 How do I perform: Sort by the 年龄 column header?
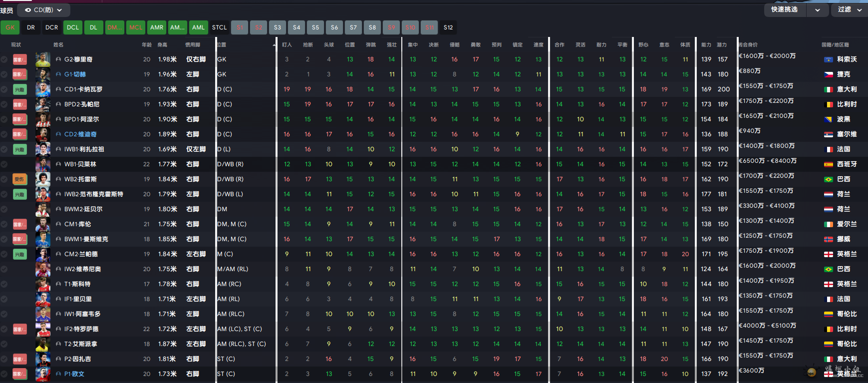pos(147,45)
